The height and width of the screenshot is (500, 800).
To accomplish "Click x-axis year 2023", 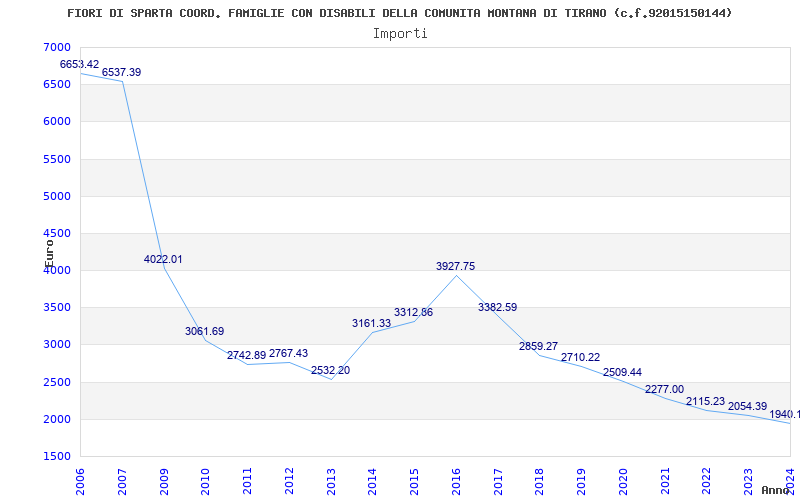I will click(748, 481).
